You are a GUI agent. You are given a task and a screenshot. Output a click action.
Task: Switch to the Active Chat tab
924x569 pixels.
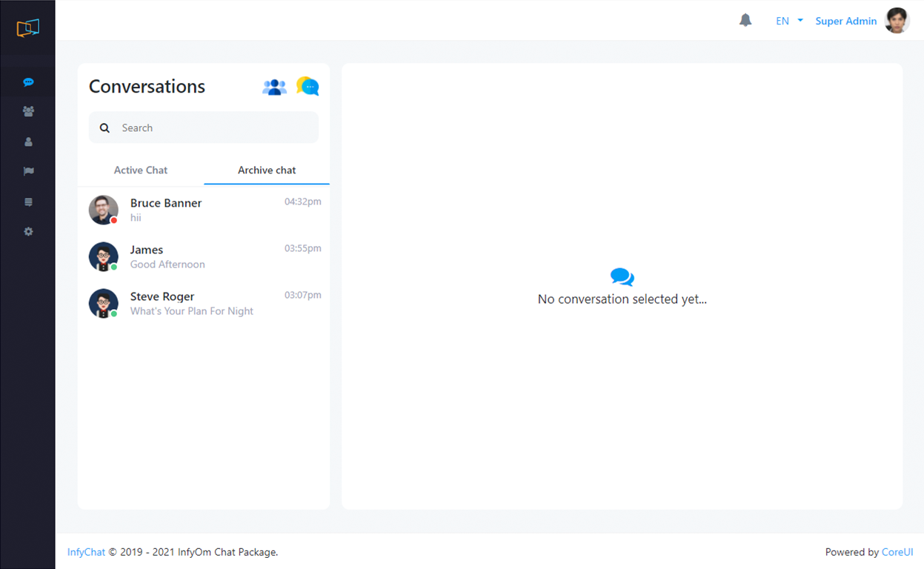pyautogui.click(x=141, y=170)
